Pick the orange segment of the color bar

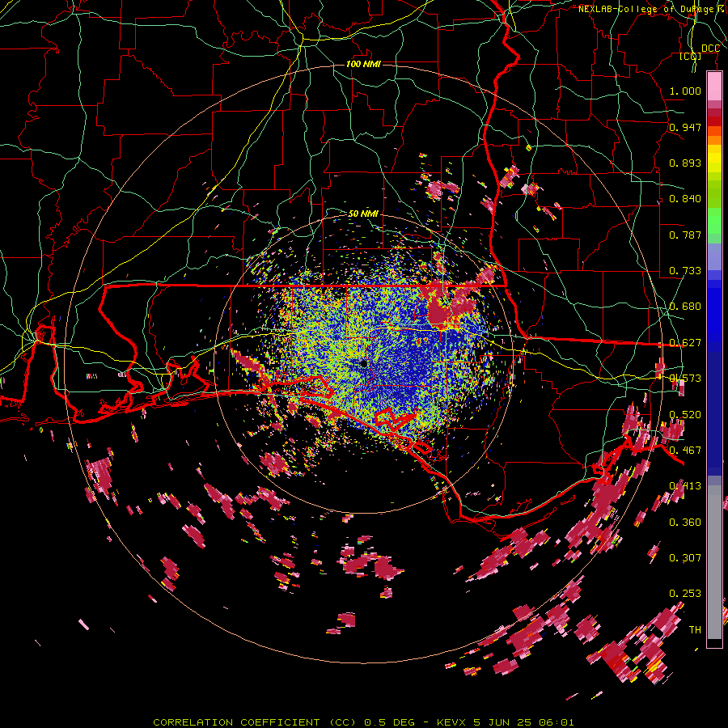point(714,140)
